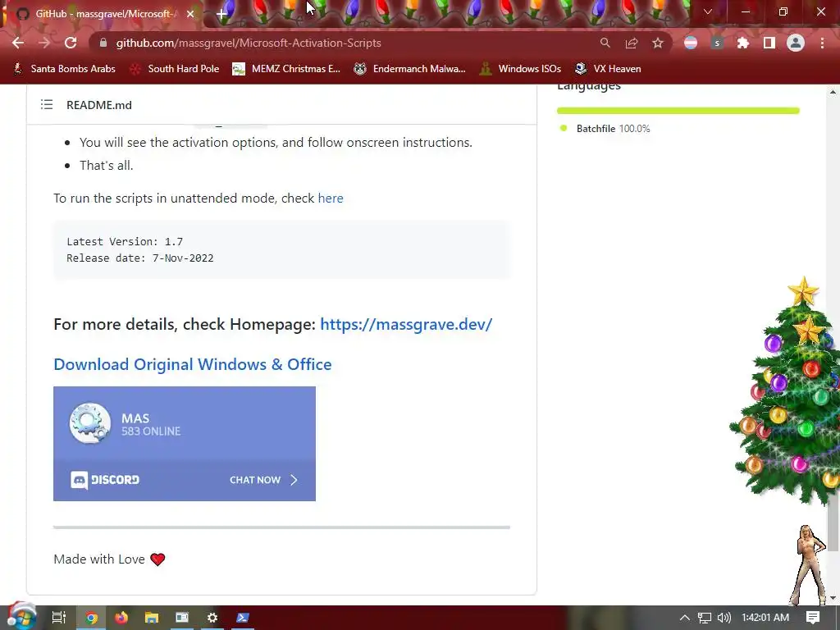Click the browser back arrow
Viewport: 840px width, 630px height.
pos(18,43)
